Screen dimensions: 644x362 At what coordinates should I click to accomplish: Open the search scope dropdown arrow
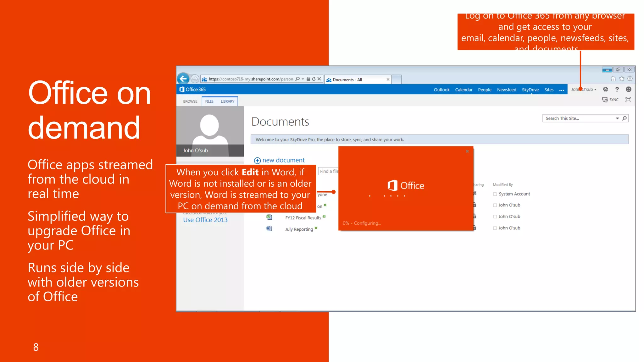point(617,118)
